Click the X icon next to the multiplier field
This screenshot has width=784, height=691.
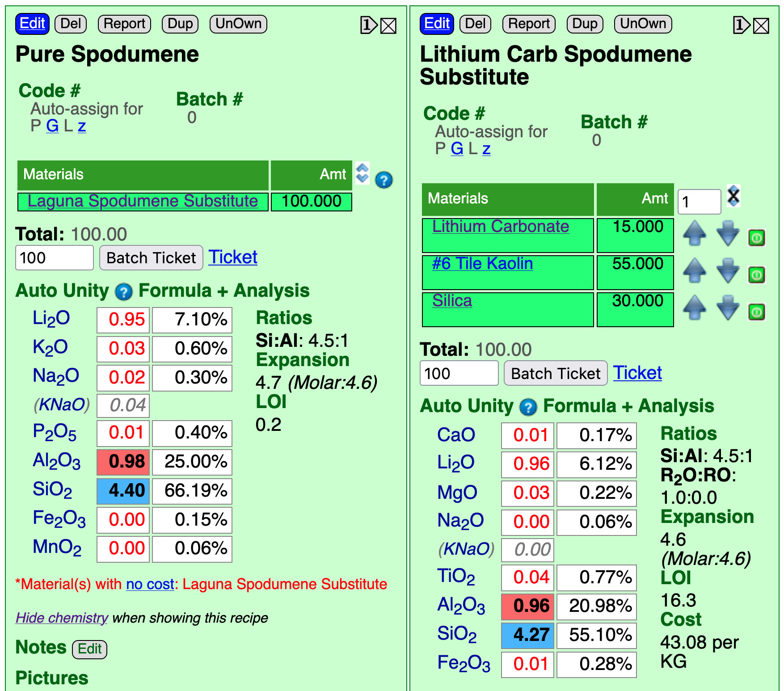click(x=733, y=196)
